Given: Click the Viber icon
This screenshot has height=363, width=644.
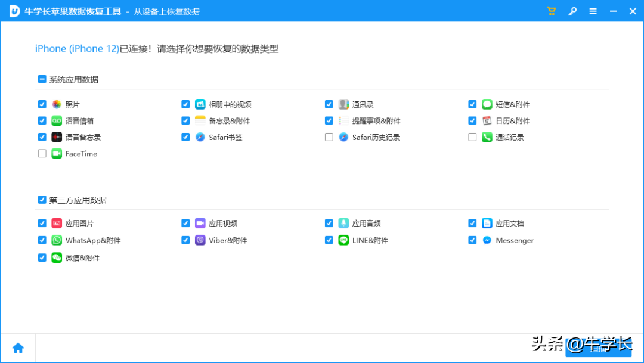Looking at the screenshot, I should coord(200,240).
